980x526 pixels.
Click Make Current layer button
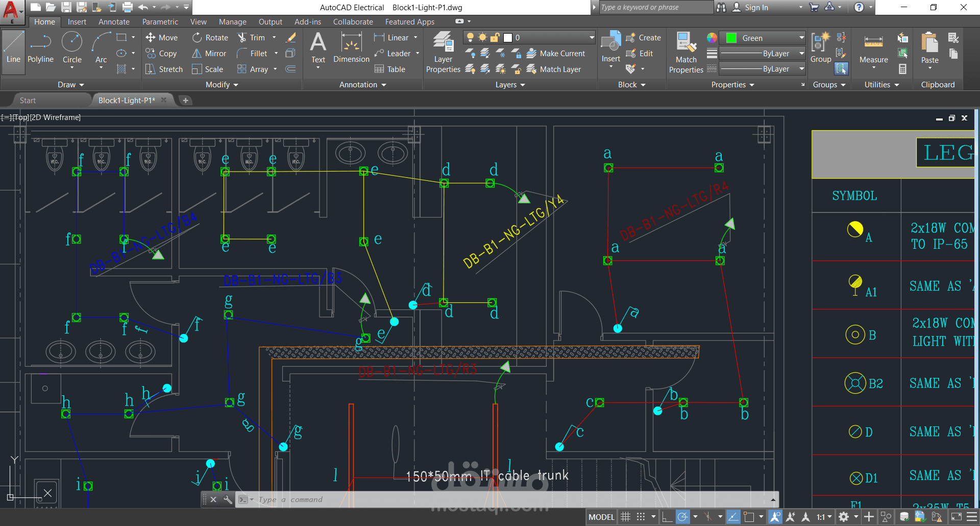pyautogui.click(x=556, y=53)
